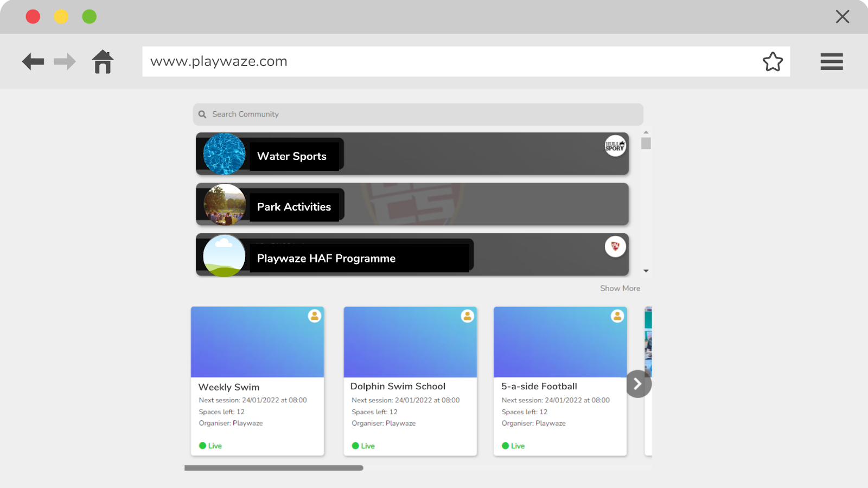868x488 pixels.
Task: Click Weekly Swim's Next session date
Action: pyautogui.click(x=253, y=400)
